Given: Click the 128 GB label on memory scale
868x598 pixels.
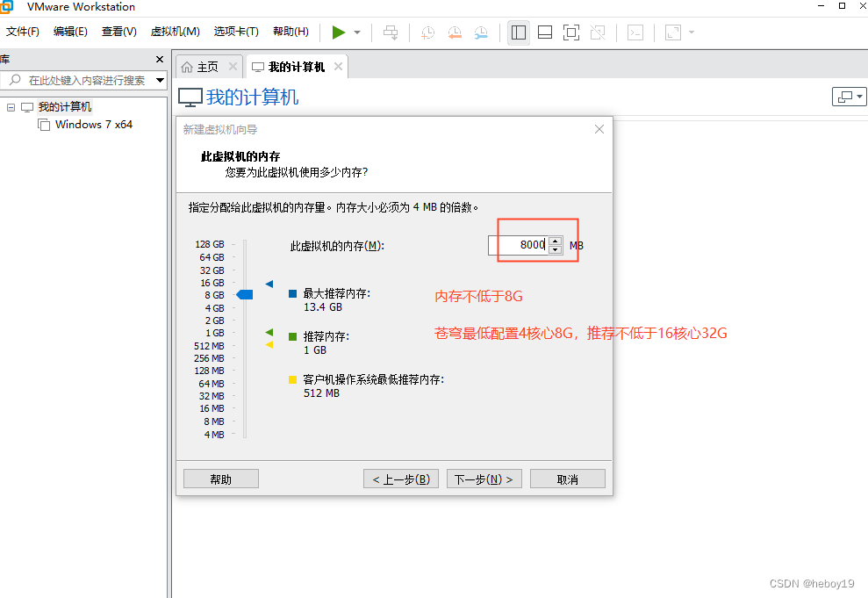Looking at the screenshot, I should pos(209,244).
